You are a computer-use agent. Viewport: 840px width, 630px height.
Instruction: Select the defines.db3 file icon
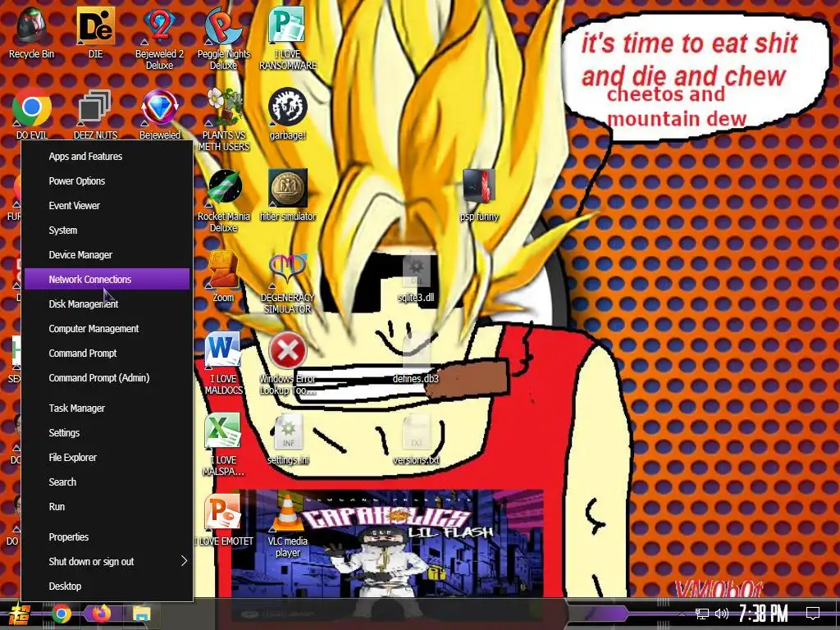click(416, 358)
